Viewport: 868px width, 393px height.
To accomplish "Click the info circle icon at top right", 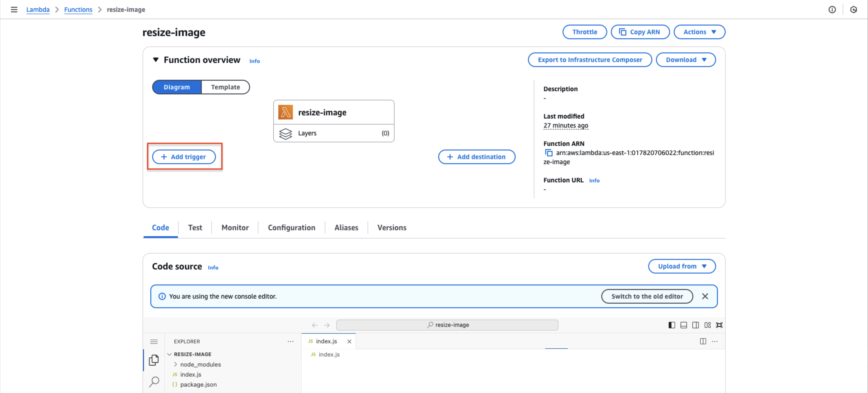I will 832,9.
